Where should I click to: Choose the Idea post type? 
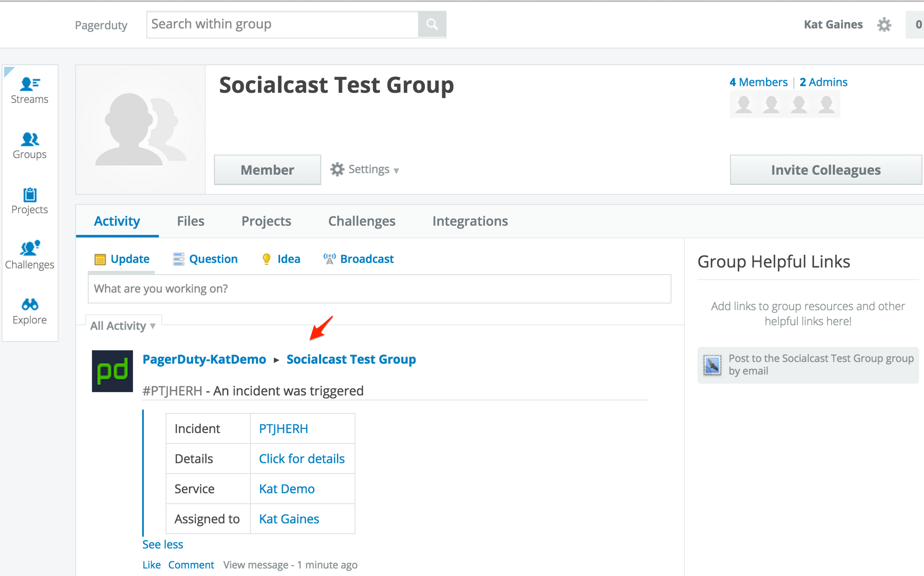click(281, 259)
